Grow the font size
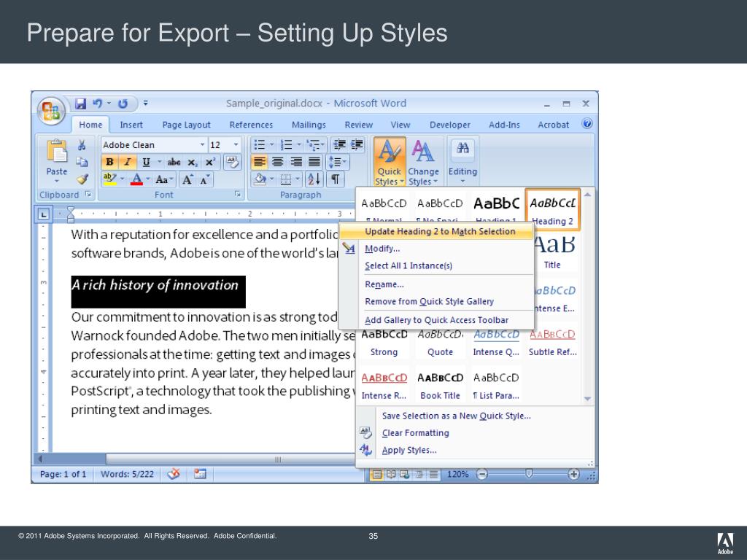Image resolution: width=747 pixels, height=560 pixels. [x=187, y=179]
